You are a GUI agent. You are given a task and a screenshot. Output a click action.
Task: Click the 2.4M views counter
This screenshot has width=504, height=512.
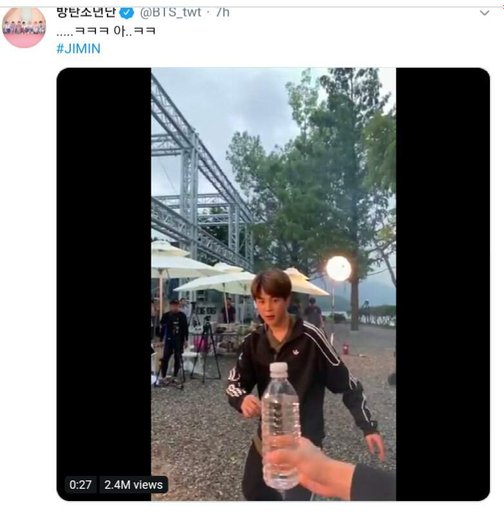(133, 485)
